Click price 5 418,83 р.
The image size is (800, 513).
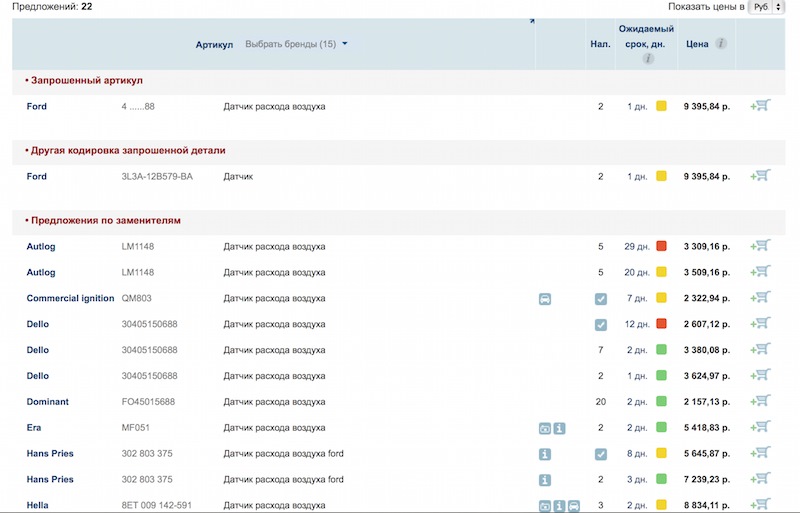(707, 428)
